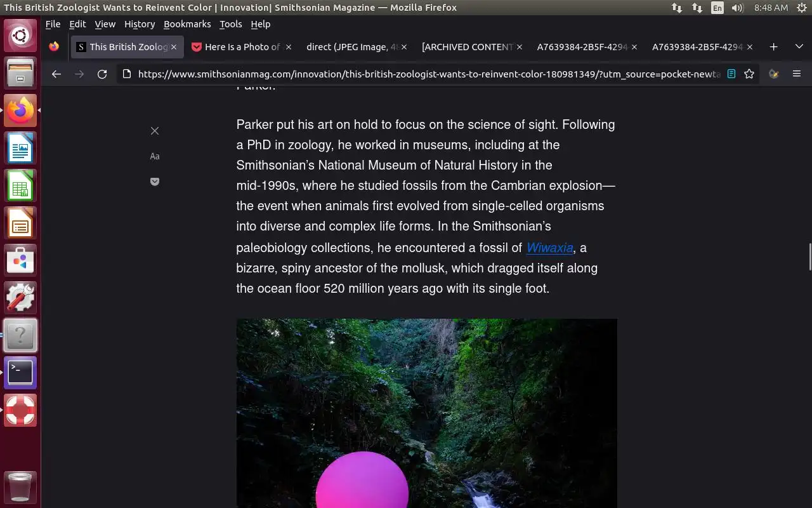Toggle reader view in the address bar
Viewport: 812px width, 508px height.
tap(731, 74)
